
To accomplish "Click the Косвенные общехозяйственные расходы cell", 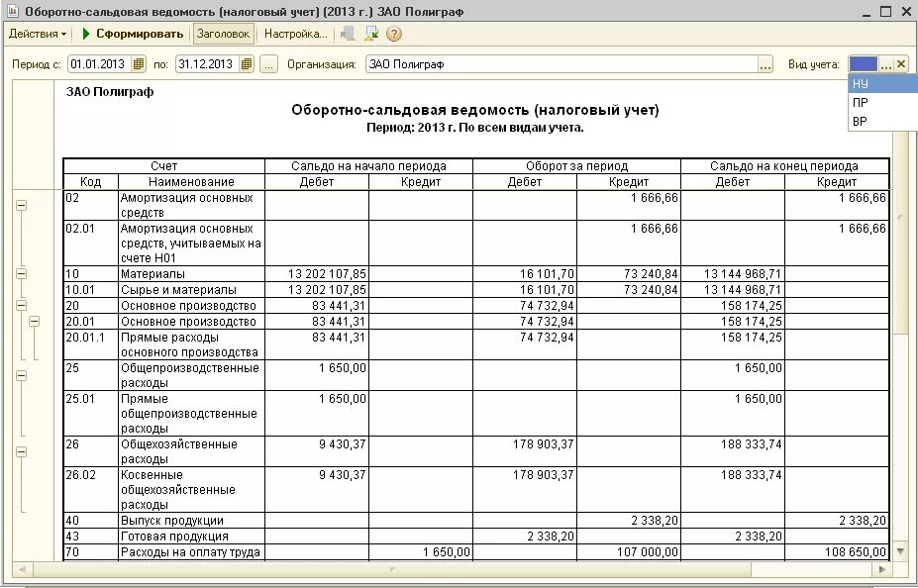I will [191, 489].
